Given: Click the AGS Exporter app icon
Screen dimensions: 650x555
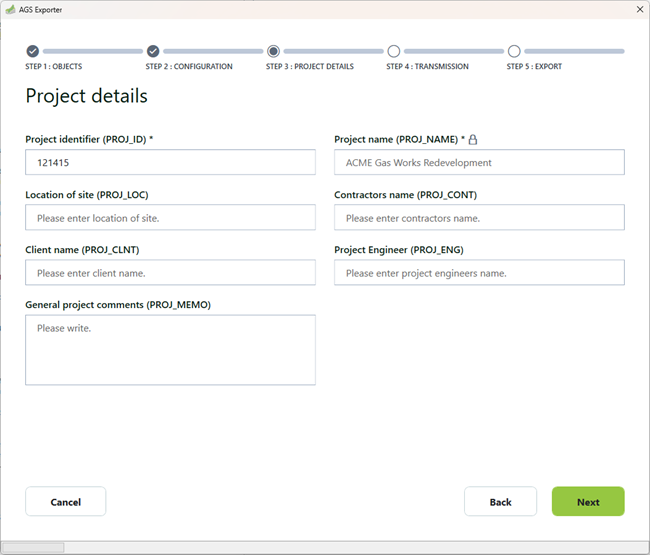Looking at the screenshot, I should point(10,8).
